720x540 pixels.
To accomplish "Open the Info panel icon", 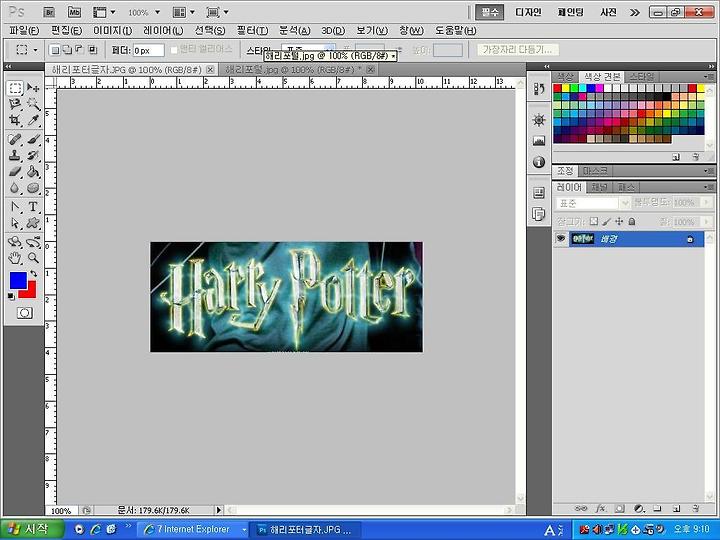I will point(539,162).
